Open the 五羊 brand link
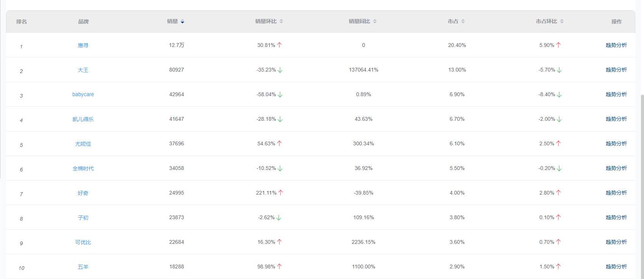This screenshot has height=279, width=644. (x=83, y=267)
